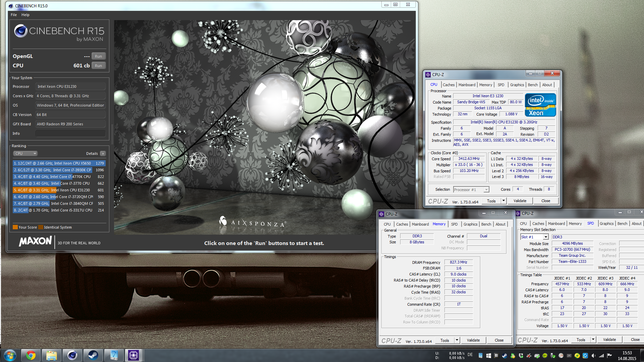Click the DE language indicator
The height and width of the screenshot is (362, 644).
[x=470, y=355]
